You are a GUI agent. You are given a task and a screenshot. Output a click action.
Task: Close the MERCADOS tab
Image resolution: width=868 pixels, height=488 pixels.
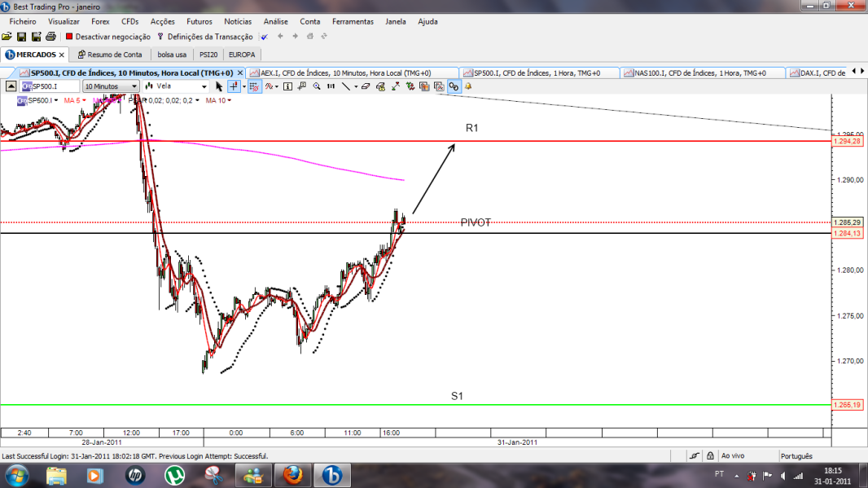point(61,55)
